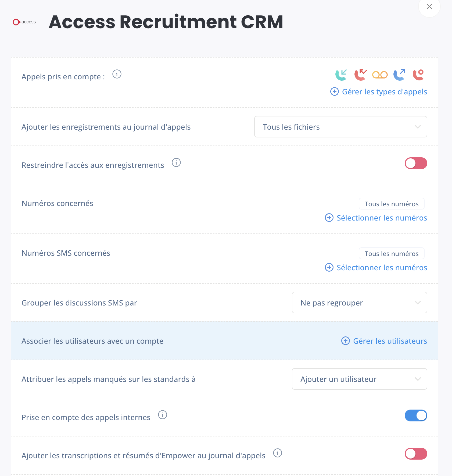Click the missed call type icon
Viewport: 452px width, 476px height.
(360, 75)
